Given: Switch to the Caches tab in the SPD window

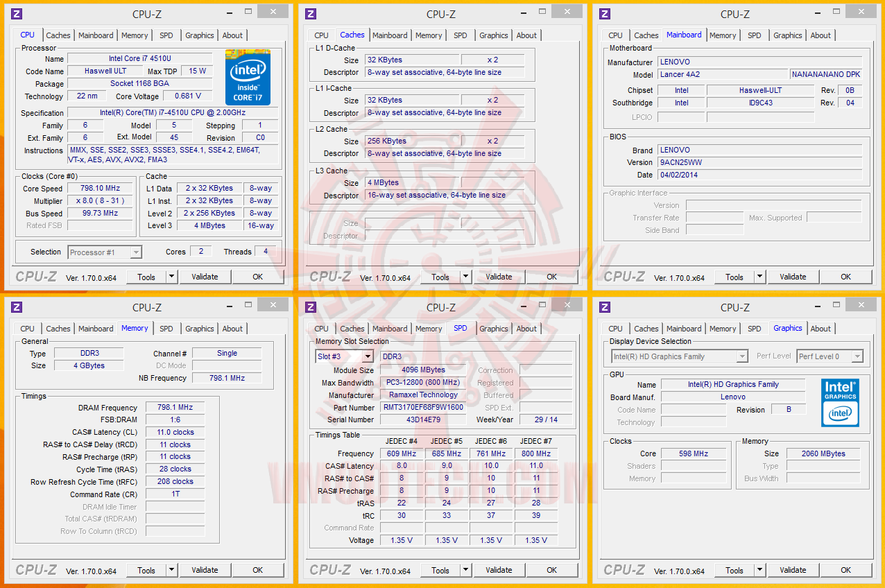Looking at the screenshot, I should 352,329.
